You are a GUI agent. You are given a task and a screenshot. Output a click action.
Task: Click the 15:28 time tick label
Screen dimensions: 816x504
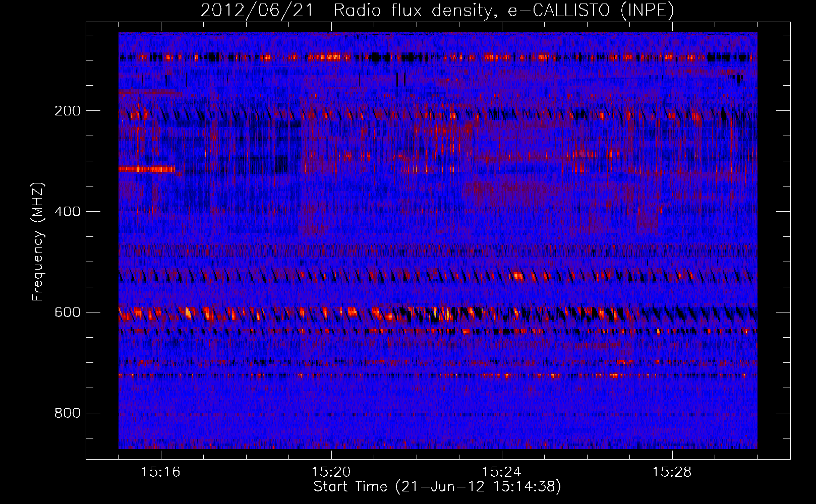click(x=672, y=472)
